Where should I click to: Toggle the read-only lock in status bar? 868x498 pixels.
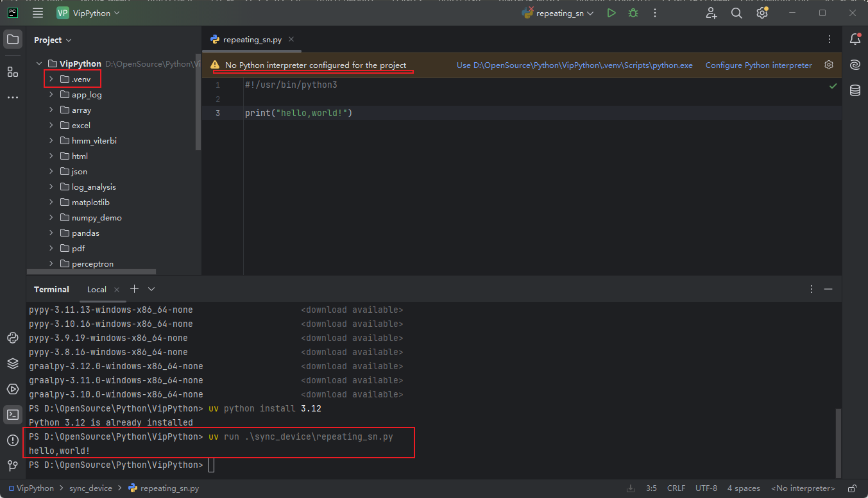pos(852,488)
